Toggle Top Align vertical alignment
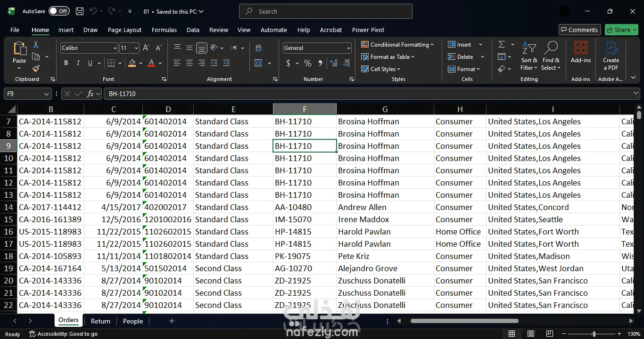The width and height of the screenshot is (644, 339). point(177,48)
